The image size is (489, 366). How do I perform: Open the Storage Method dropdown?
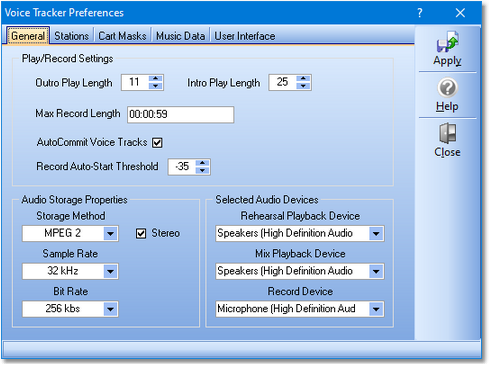(x=110, y=233)
